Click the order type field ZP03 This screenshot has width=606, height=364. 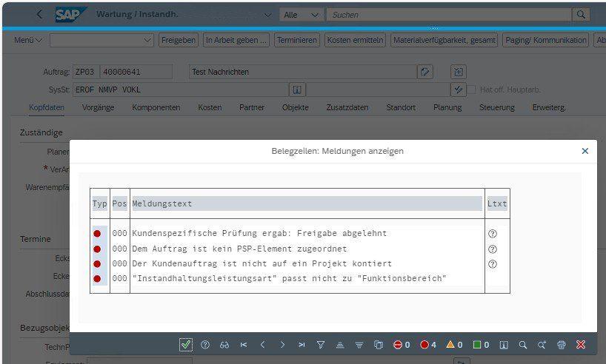pyautogui.click(x=86, y=72)
